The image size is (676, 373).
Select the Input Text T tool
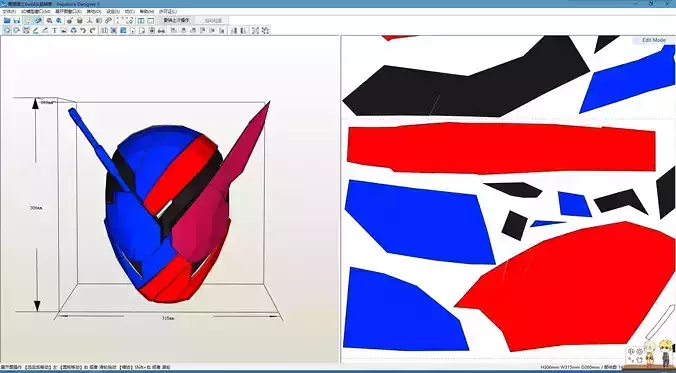tap(55, 31)
